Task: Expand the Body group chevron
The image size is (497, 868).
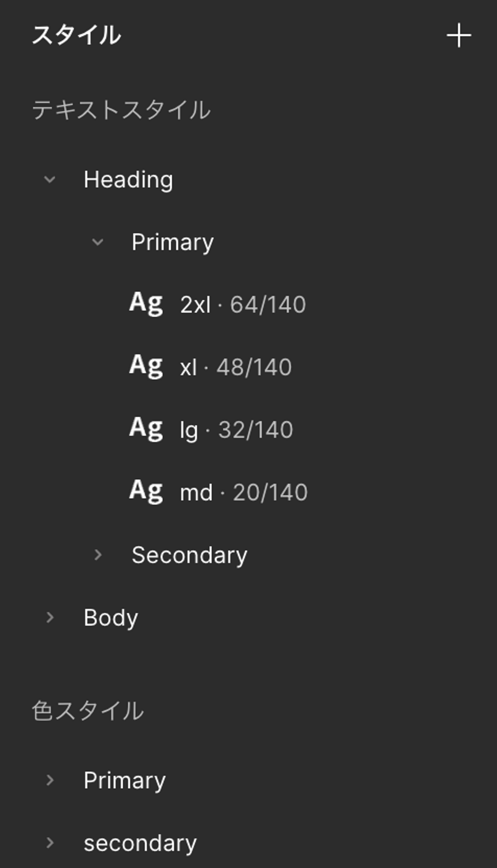Action: click(x=50, y=618)
